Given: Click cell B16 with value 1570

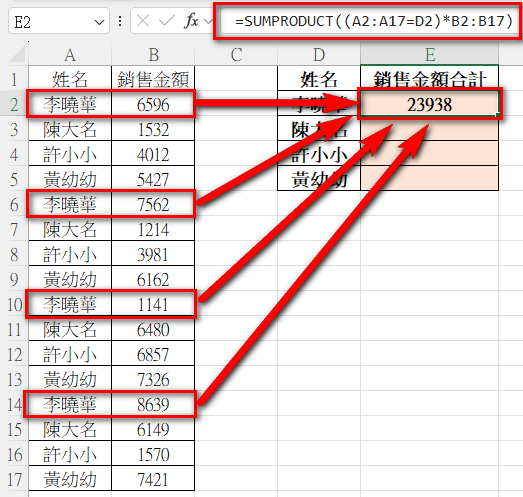Looking at the screenshot, I should coord(153,454).
